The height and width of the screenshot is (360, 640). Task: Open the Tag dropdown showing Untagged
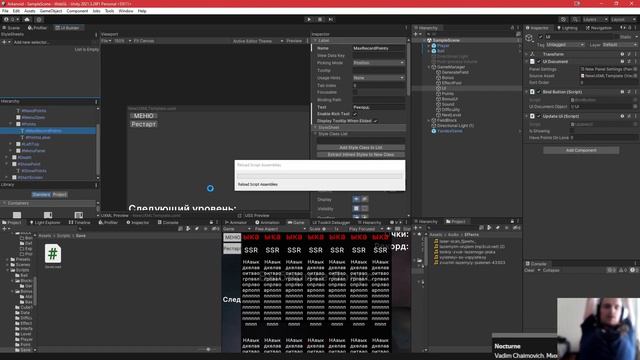coord(565,44)
